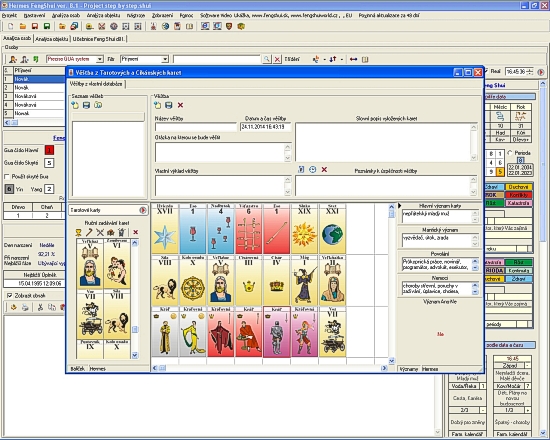Open Nastavení menu
This screenshot has width=550, height=440.
point(34,15)
